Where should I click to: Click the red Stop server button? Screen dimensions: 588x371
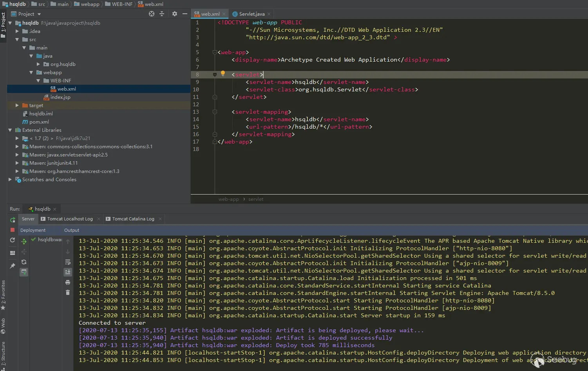13,230
